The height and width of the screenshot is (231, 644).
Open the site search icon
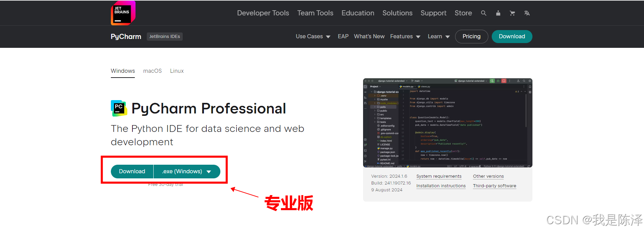tap(484, 13)
